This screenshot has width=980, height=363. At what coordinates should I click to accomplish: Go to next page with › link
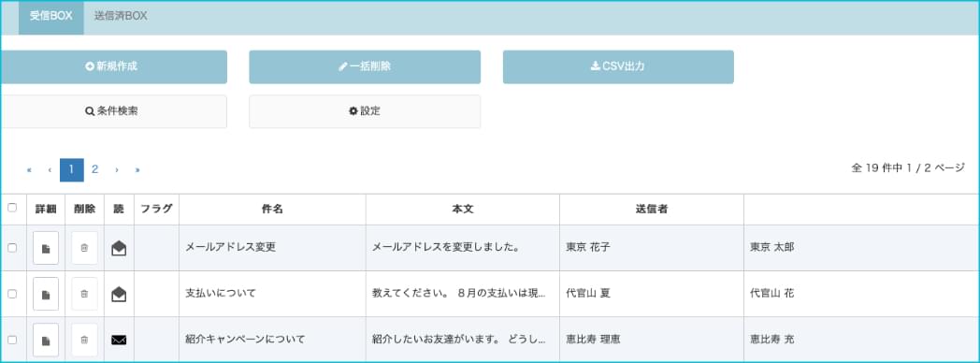[116, 170]
